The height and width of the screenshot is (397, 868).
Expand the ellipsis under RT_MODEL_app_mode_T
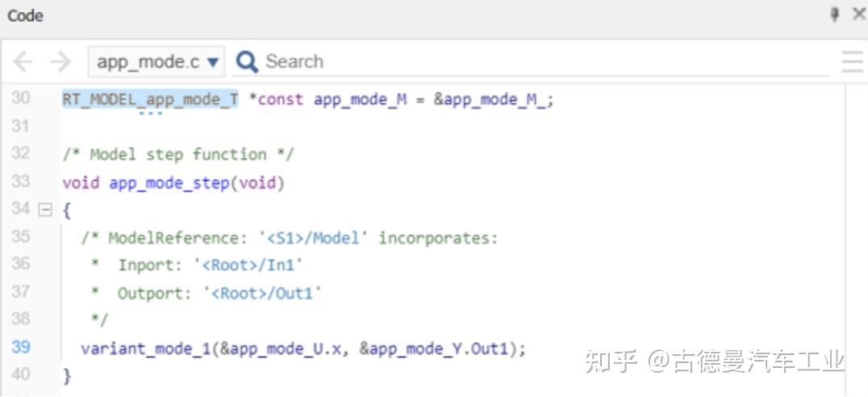150,114
